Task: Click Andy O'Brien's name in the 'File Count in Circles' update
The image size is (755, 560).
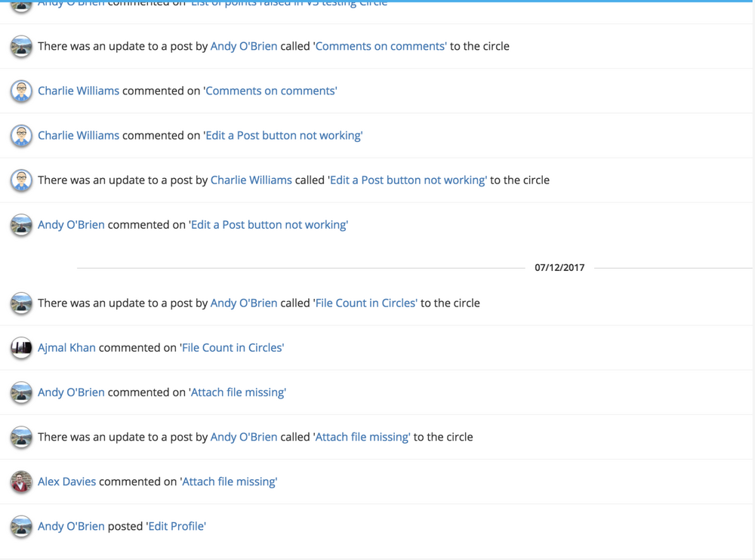Action: [244, 303]
